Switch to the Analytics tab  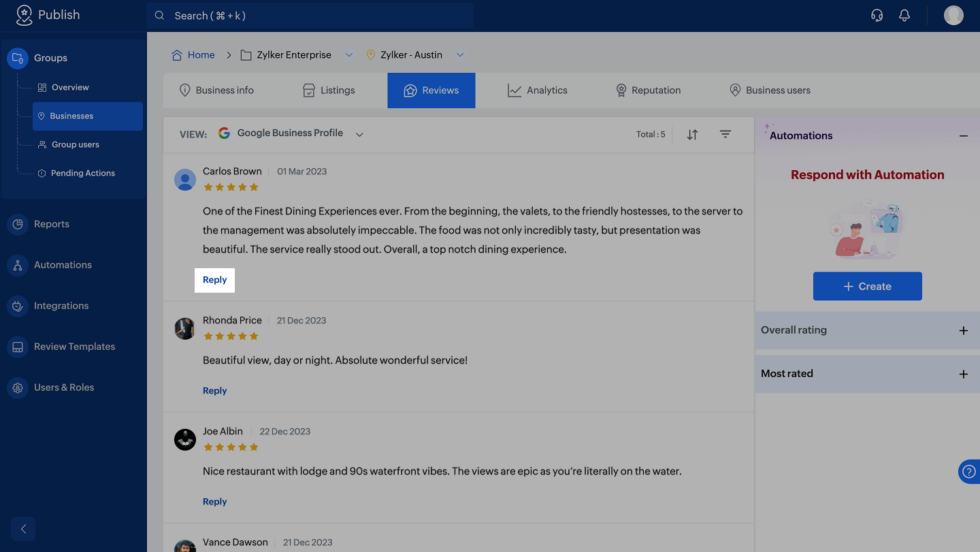click(538, 91)
